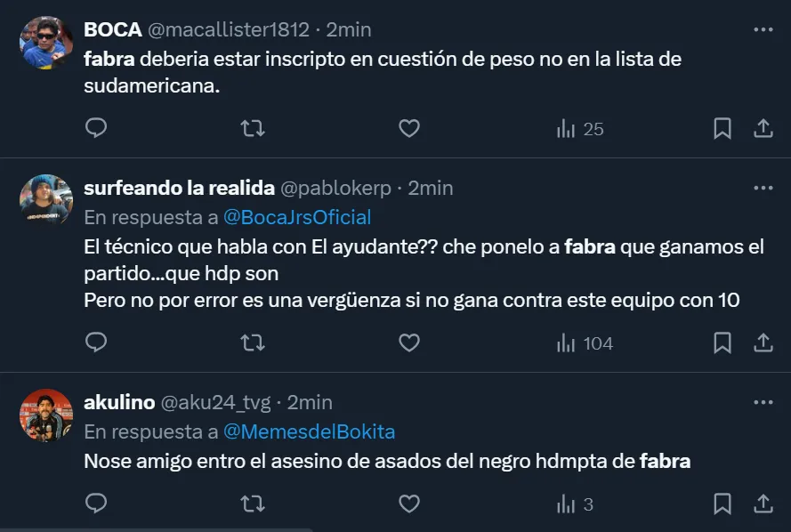Retweet the surfeando la realida tweet
The image size is (791, 532).
click(253, 343)
